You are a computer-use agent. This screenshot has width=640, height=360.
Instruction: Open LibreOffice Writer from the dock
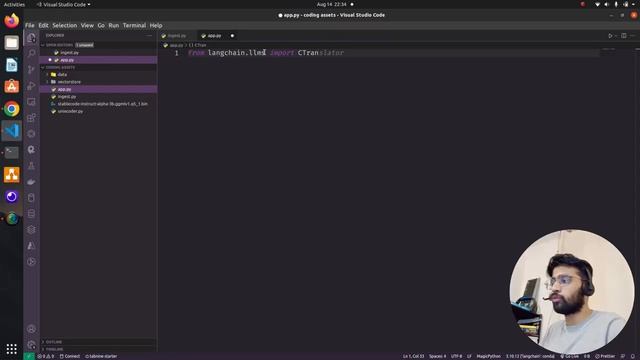point(11,65)
